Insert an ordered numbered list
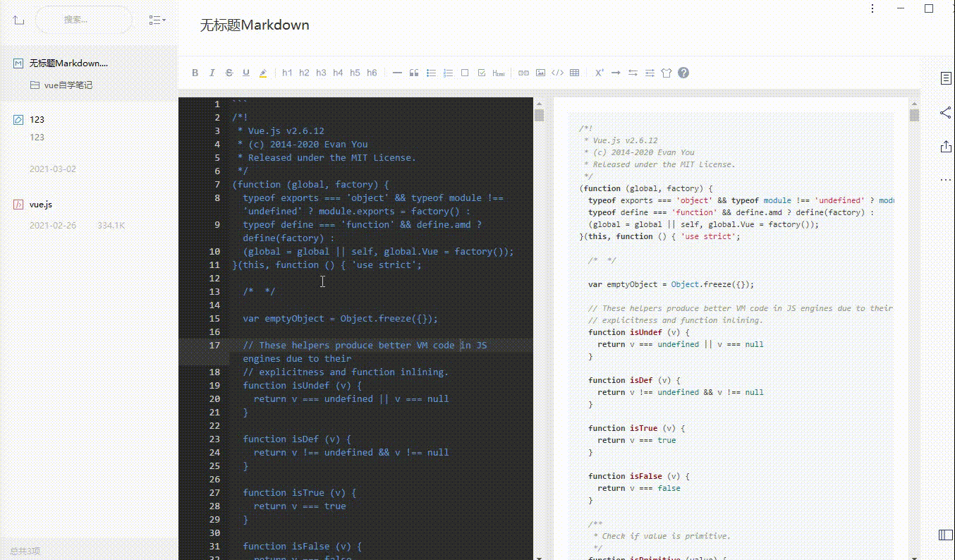This screenshot has width=955, height=560. [x=448, y=73]
